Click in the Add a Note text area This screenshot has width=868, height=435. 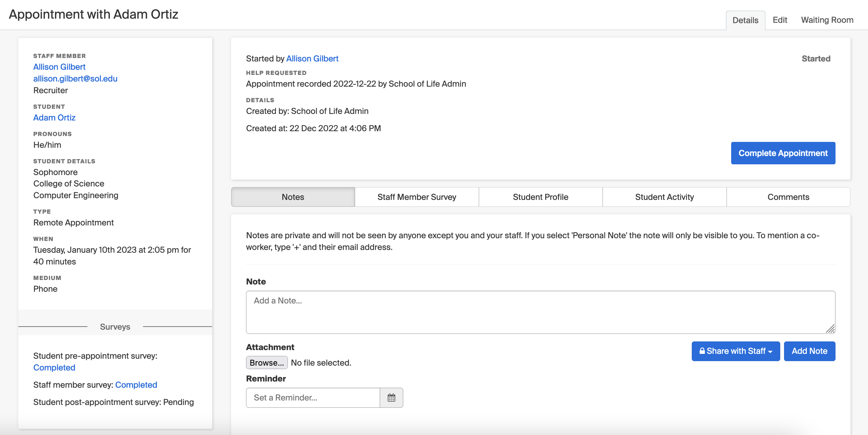tap(540, 312)
